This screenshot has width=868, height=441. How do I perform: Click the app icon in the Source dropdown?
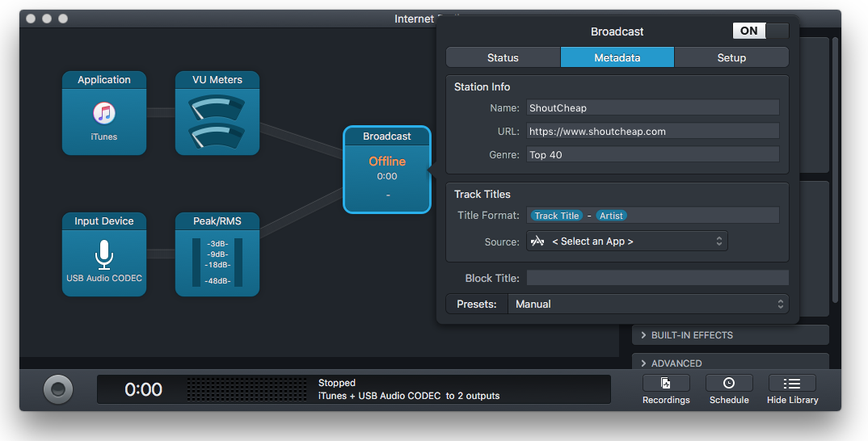537,241
